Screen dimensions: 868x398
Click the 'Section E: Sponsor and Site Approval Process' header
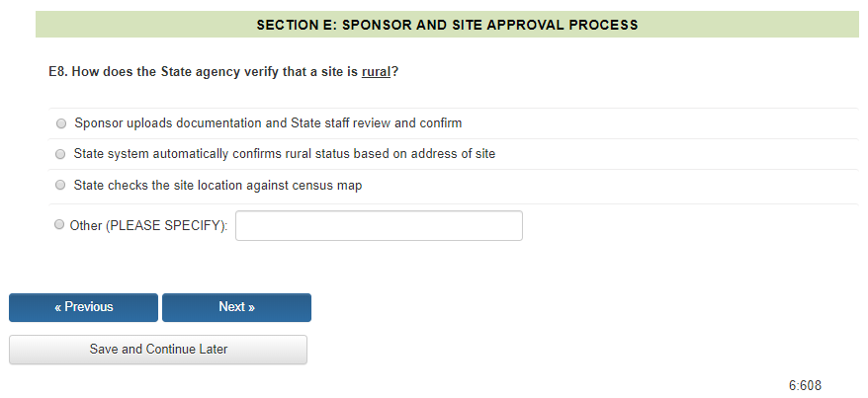click(x=447, y=24)
